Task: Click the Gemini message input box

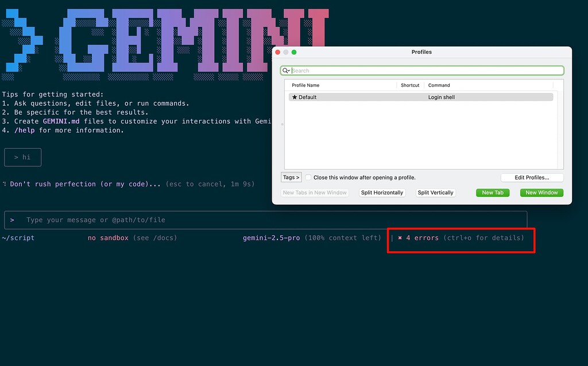Action: coord(265,220)
